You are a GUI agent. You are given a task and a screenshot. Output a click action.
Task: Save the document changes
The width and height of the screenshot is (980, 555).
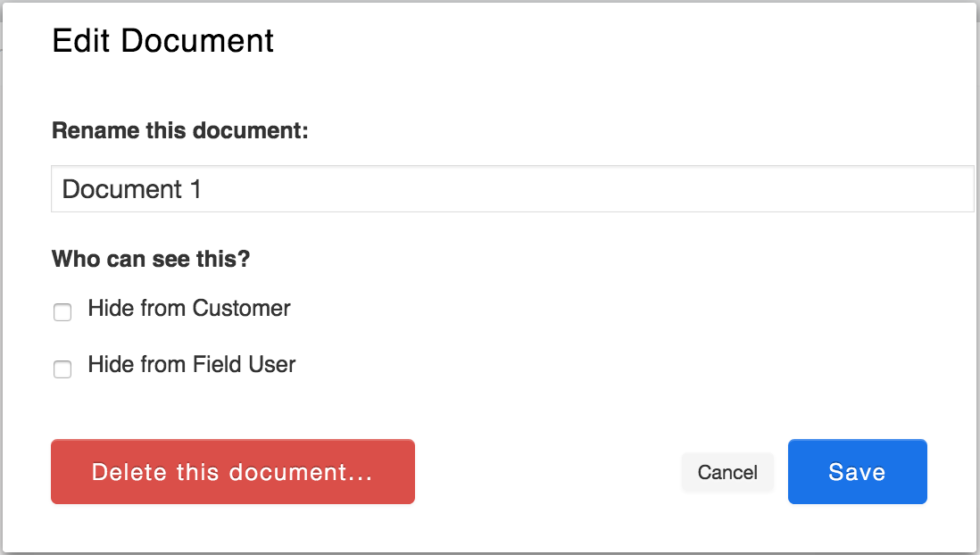pyautogui.click(x=857, y=472)
